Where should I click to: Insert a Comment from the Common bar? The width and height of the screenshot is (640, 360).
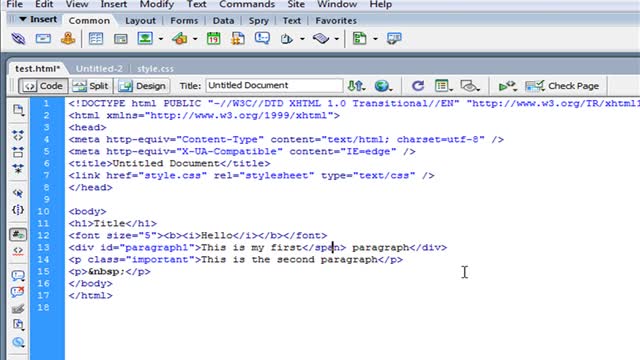tap(262, 39)
